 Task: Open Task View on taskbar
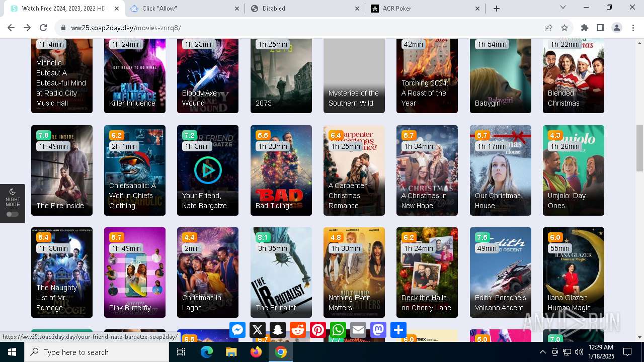(181, 352)
